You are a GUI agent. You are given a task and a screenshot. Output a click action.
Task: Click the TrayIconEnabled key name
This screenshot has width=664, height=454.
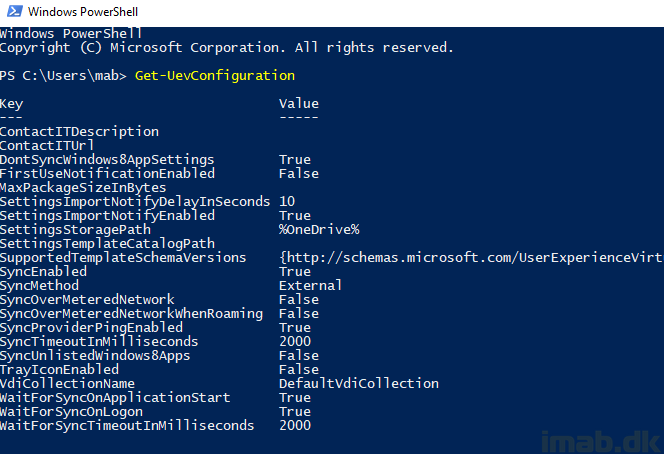coord(59,369)
